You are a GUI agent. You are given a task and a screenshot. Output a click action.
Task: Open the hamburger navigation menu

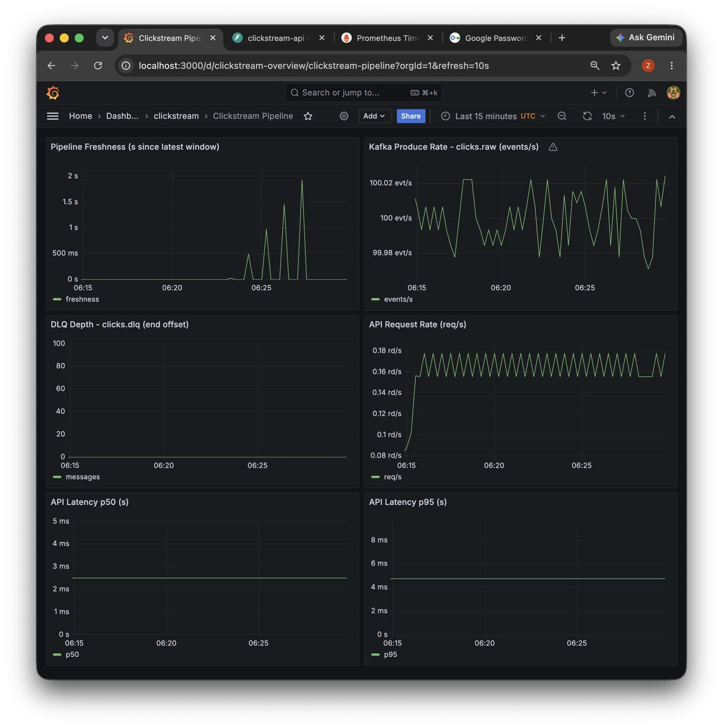click(53, 116)
